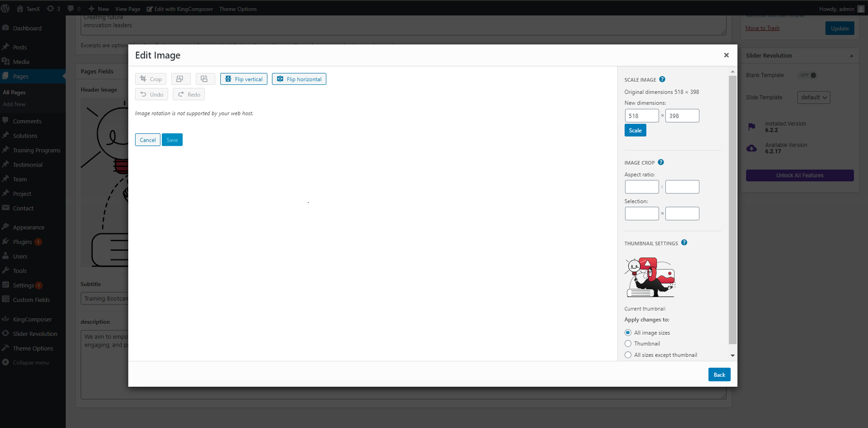
Task: Click the current thumbnail preview
Action: click(x=650, y=277)
